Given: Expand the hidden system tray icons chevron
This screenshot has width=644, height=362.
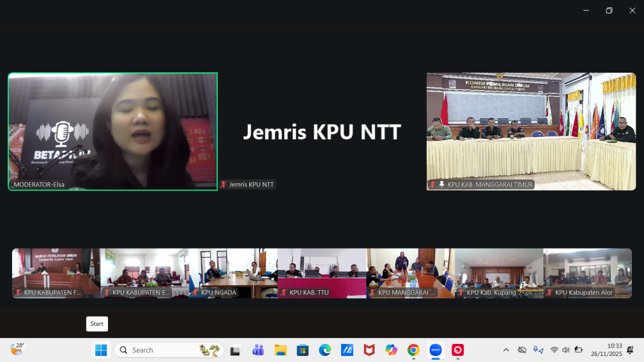Looking at the screenshot, I should click(506, 350).
